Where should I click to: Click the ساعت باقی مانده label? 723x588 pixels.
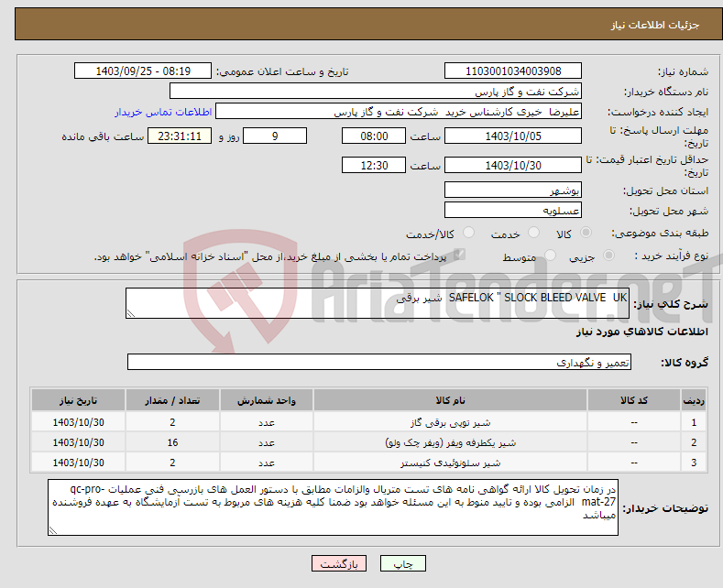[103, 136]
